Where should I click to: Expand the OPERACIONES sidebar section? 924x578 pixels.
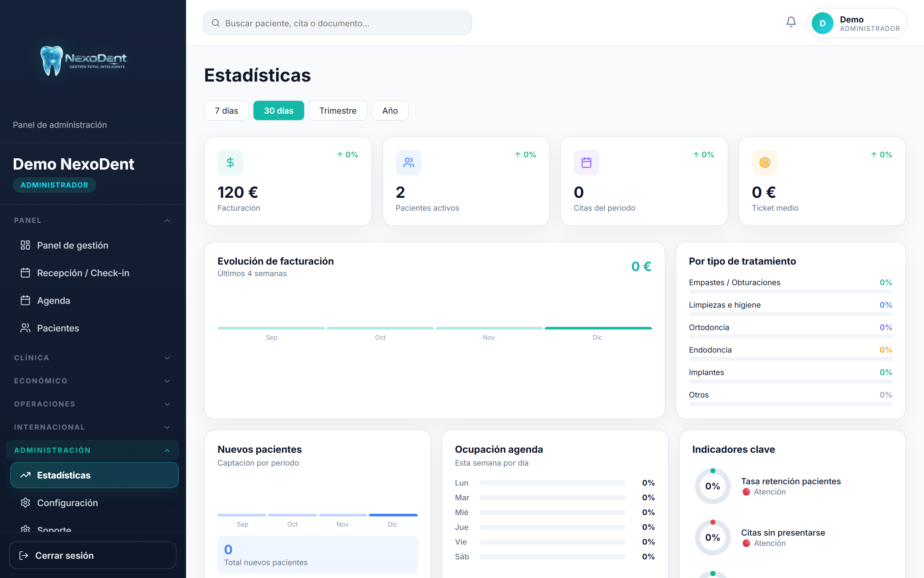93,404
